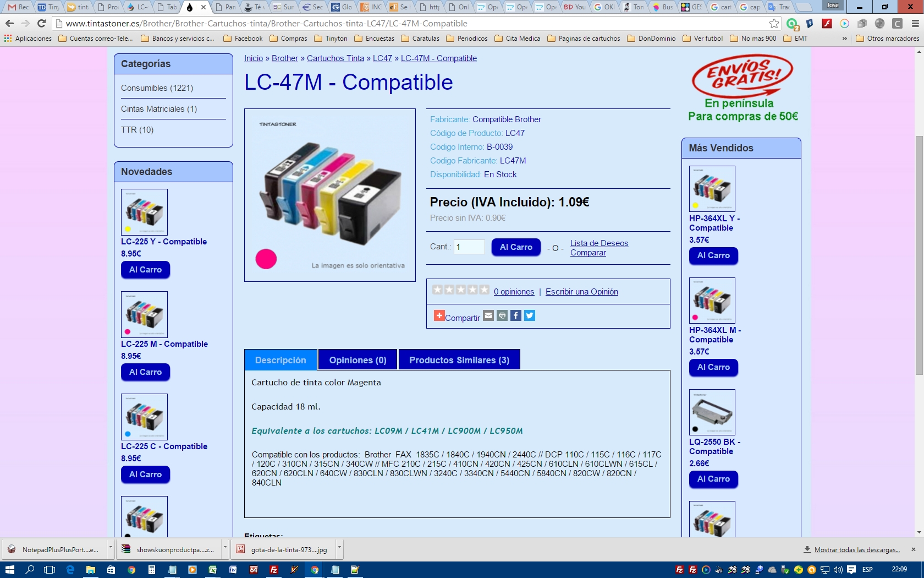Select TTR (10) category
The image size is (924, 578).
click(x=137, y=130)
